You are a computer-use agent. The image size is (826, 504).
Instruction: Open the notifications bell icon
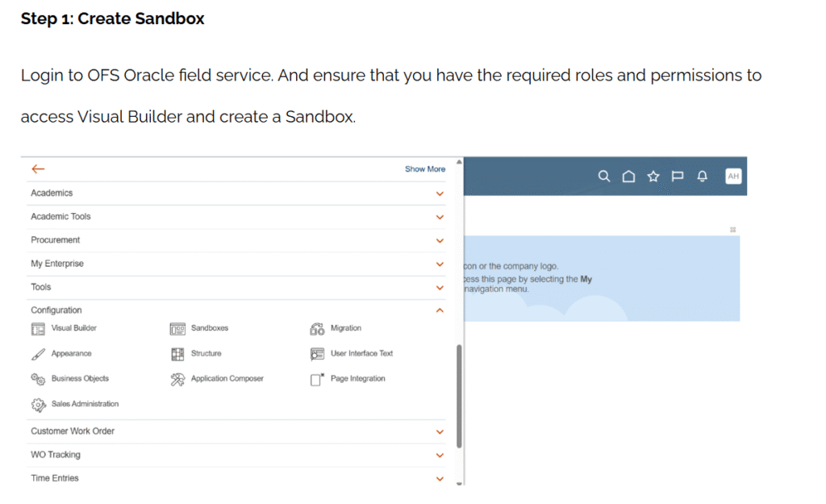703,177
